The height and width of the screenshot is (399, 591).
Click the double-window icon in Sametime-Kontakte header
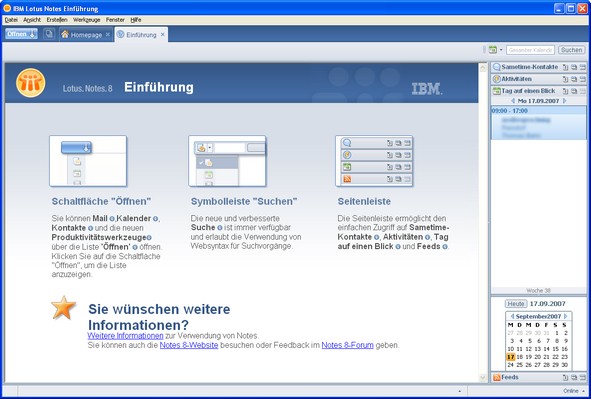[x=574, y=67]
